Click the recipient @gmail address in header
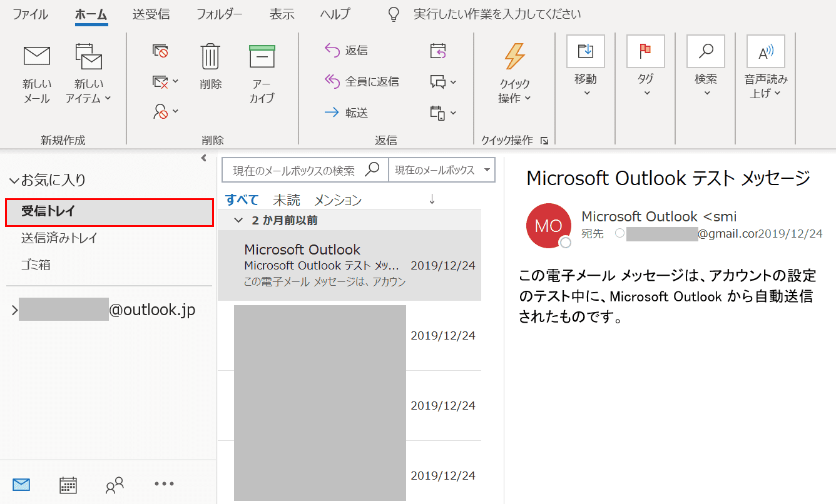 coord(692,234)
